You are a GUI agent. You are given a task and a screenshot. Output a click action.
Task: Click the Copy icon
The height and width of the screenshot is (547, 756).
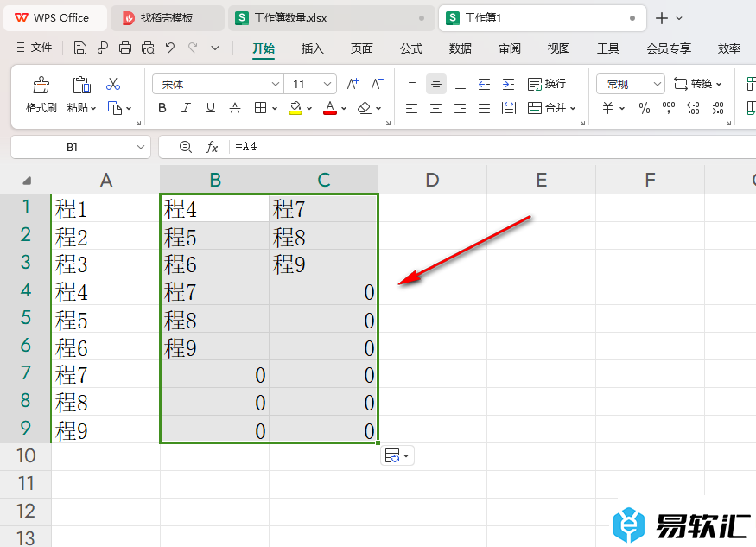[115, 108]
